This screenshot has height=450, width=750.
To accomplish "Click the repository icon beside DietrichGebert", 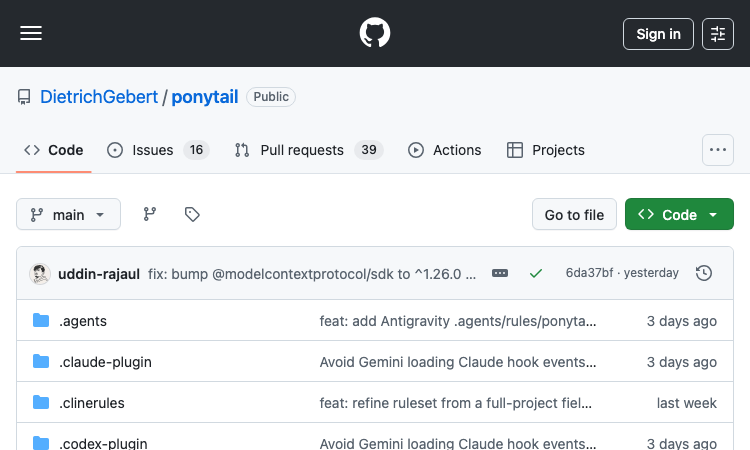I will point(24,97).
